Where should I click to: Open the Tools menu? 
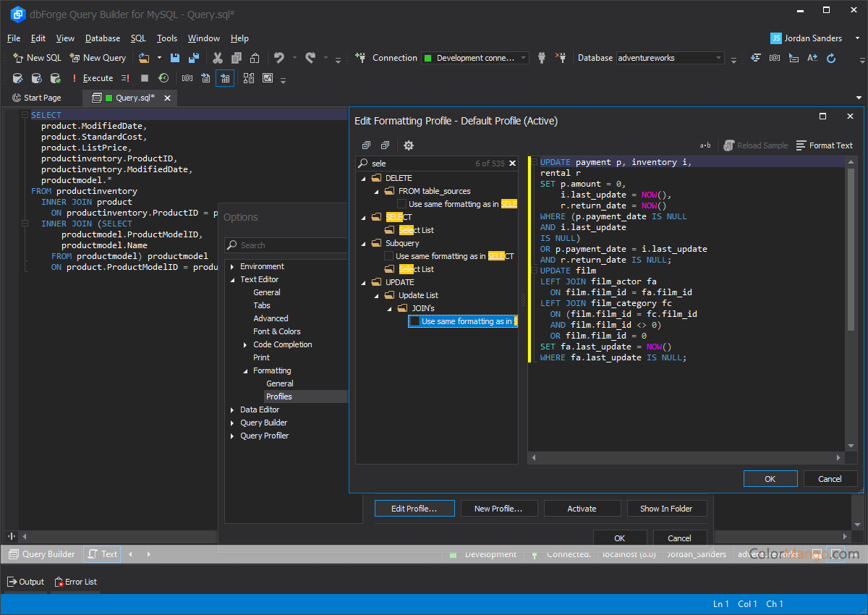pos(167,38)
